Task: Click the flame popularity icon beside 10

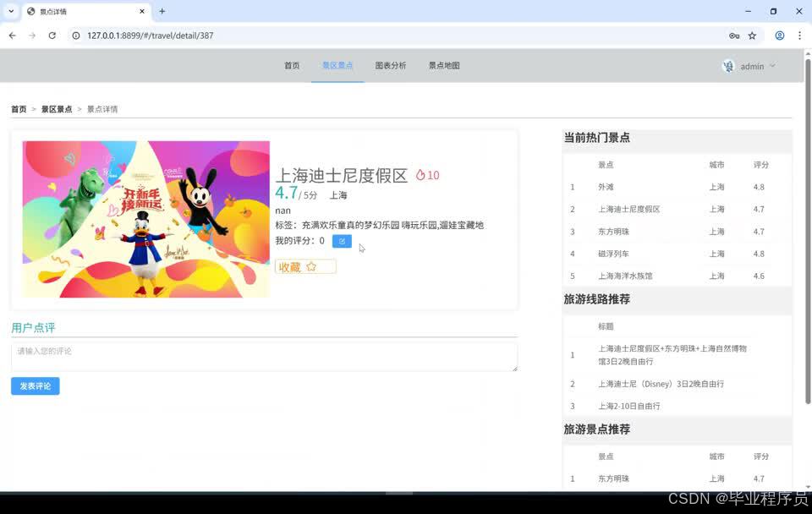Action: 420,175
